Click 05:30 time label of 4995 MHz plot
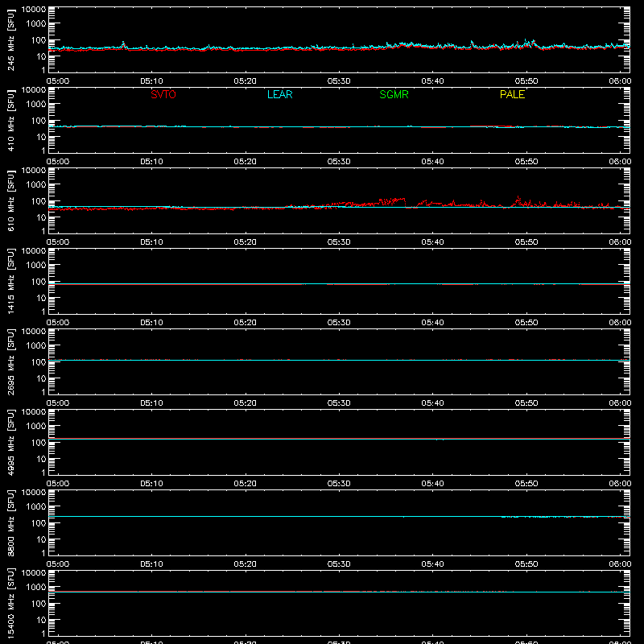 (339, 484)
